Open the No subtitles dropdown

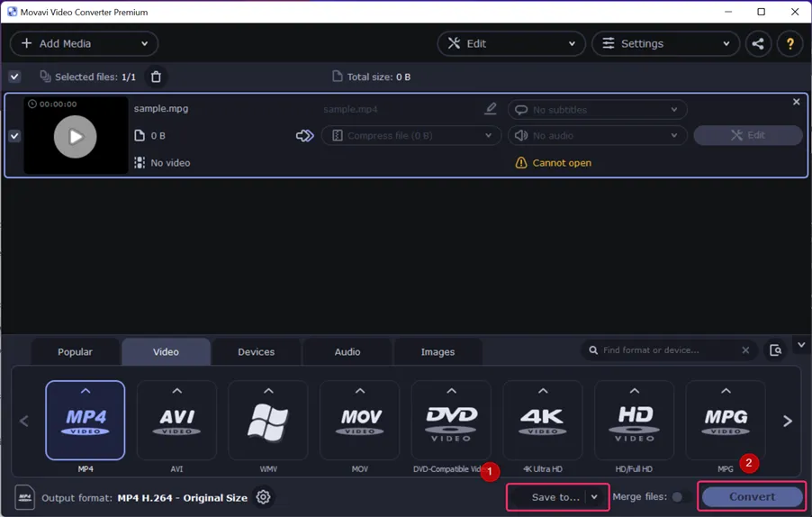point(597,109)
